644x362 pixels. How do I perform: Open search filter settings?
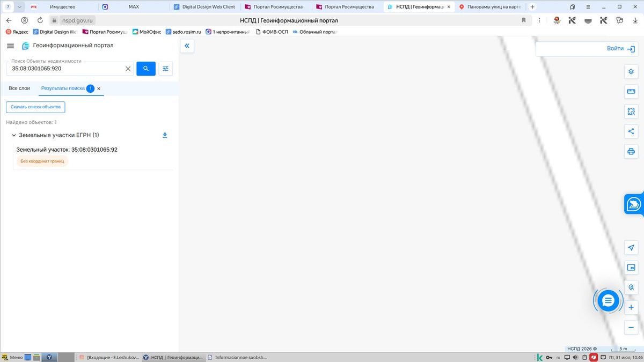[166, 69]
